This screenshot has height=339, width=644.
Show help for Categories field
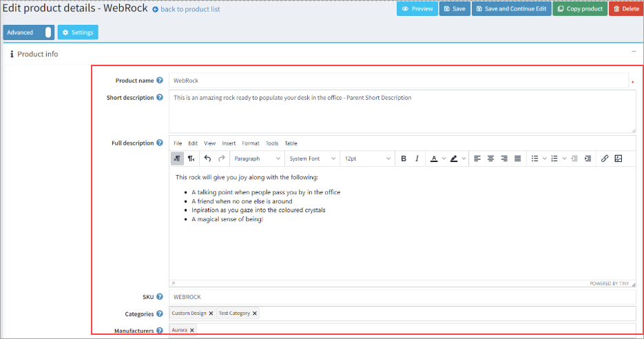pos(160,314)
